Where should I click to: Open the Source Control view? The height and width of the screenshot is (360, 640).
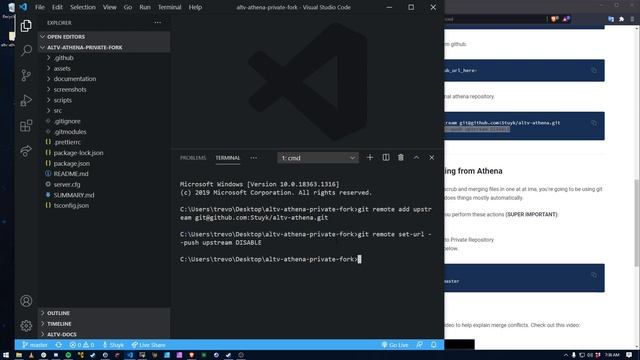coord(26,75)
